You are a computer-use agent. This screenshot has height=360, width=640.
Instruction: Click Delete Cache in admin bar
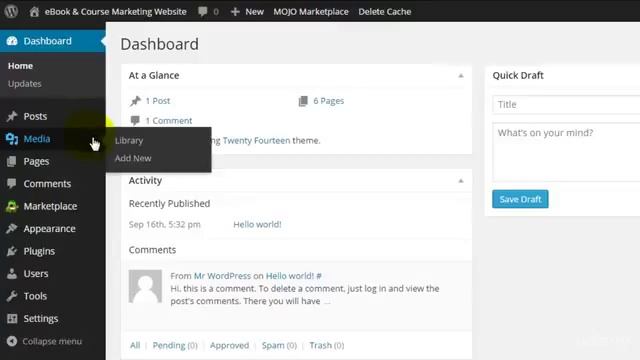385,12
